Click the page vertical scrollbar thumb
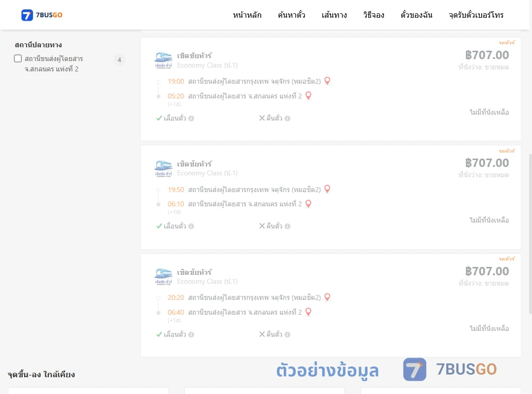Image resolution: width=532 pixels, height=394 pixels. (530, 233)
